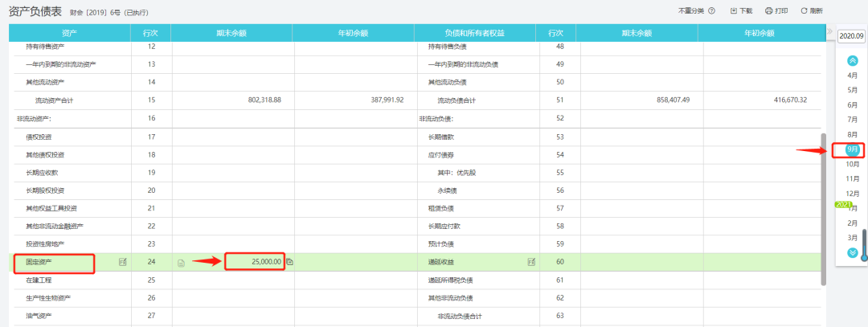Click the document icon in row 24

(x=181, y=262)
